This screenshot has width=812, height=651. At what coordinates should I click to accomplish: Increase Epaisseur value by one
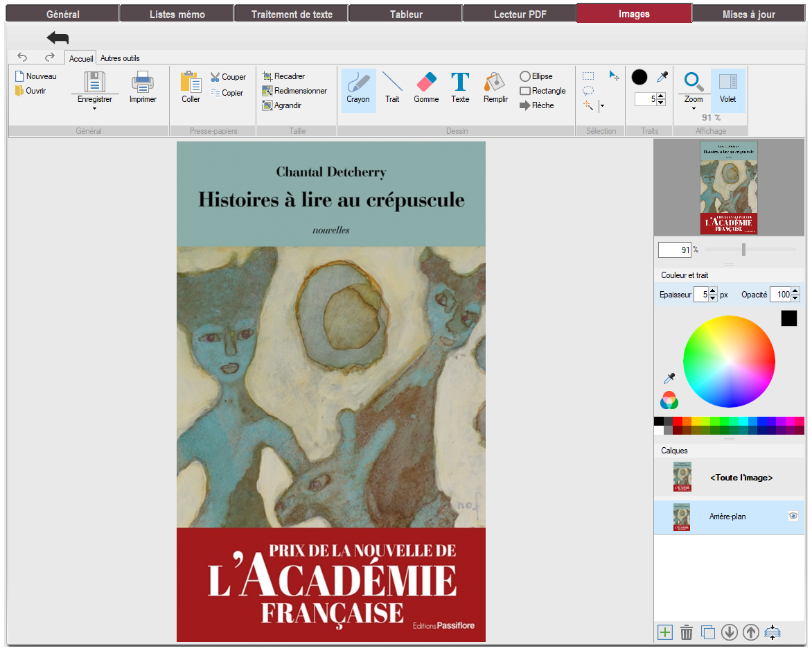(713, 291)
